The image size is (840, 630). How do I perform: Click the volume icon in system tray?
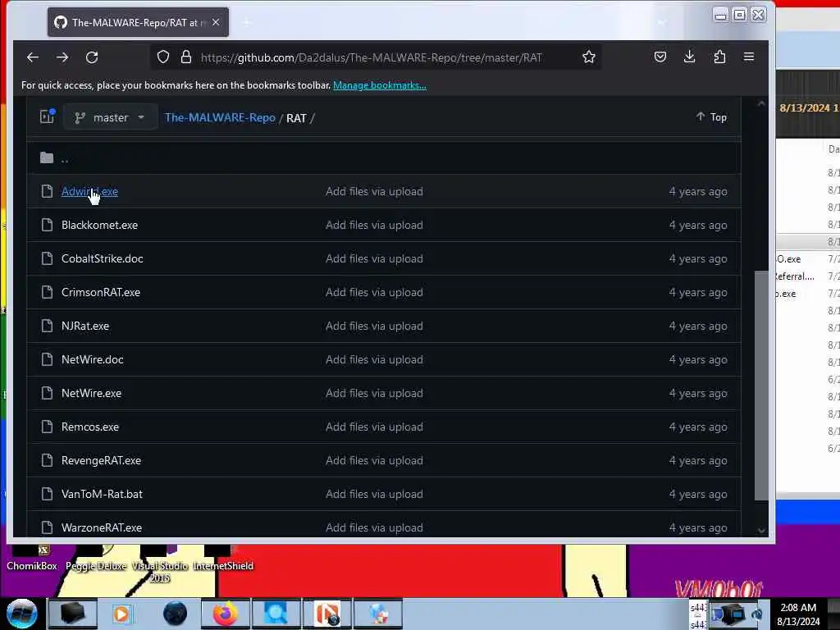point(757,615)
